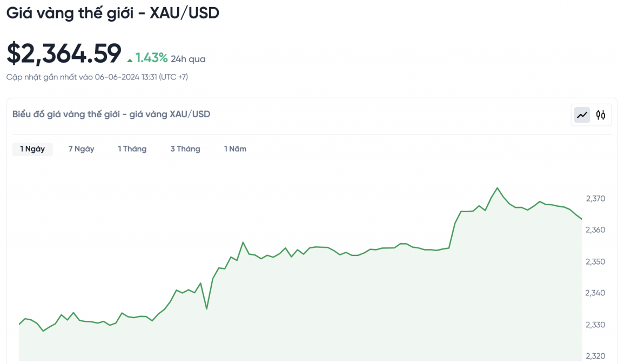This screenshot has width=618, height=364.
Task: Click the 2,350 y-axis label
Action: (595, 261)
